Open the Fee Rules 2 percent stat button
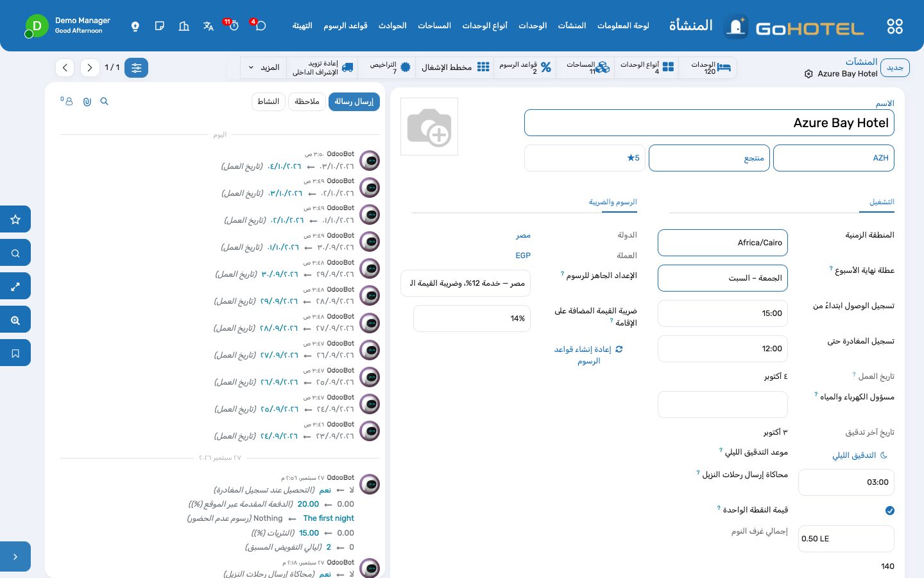 525,67
